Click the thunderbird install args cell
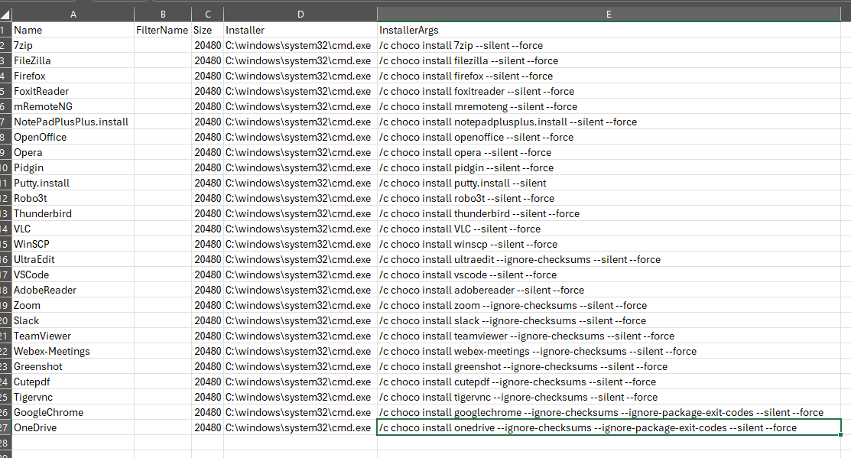The height and width of the screenshot is (458, 852). tap(609, 214)
